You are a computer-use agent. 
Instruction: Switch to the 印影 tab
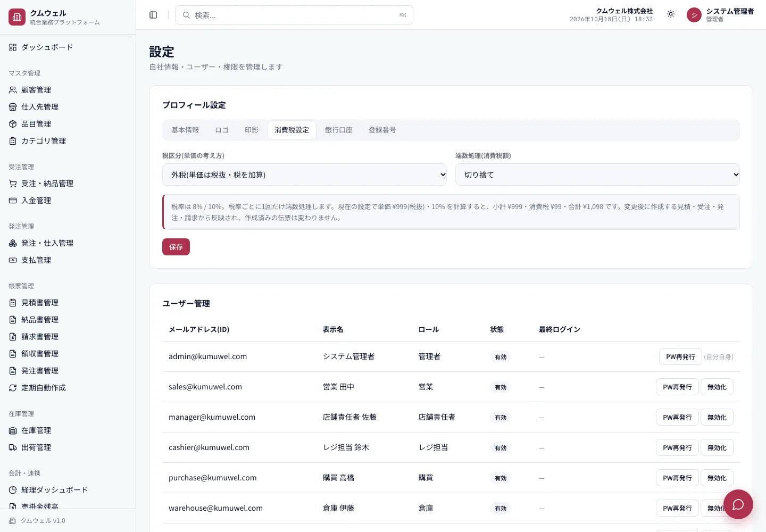(x=252, y=130)
